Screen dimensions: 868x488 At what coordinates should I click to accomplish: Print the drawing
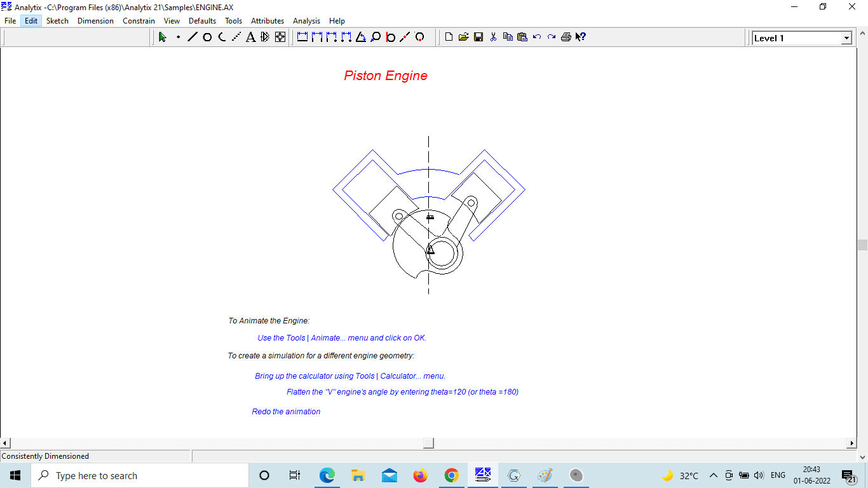coord(566,37)
